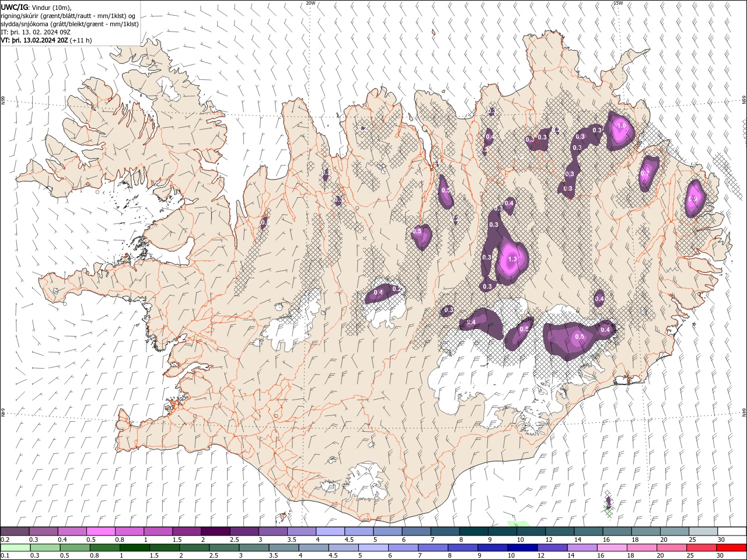
Task: Click the small precipitation cell over southeast sea
Action: pos(609,502)
